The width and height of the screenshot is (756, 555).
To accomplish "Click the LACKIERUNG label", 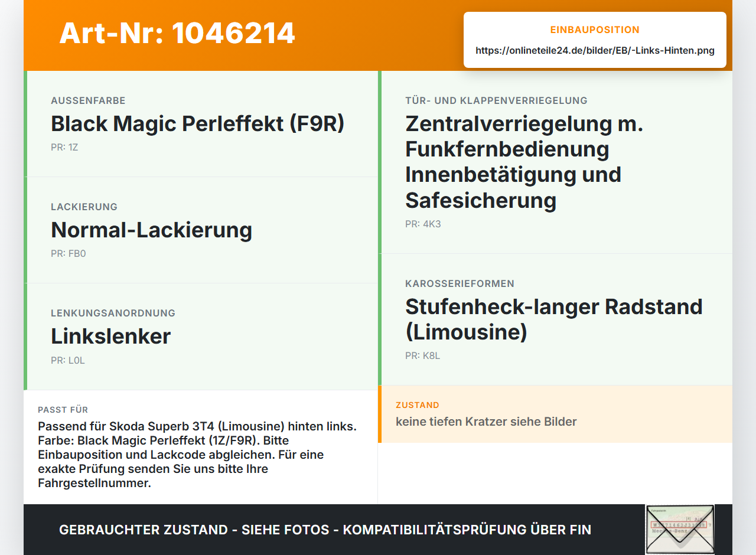I will 84,207.
